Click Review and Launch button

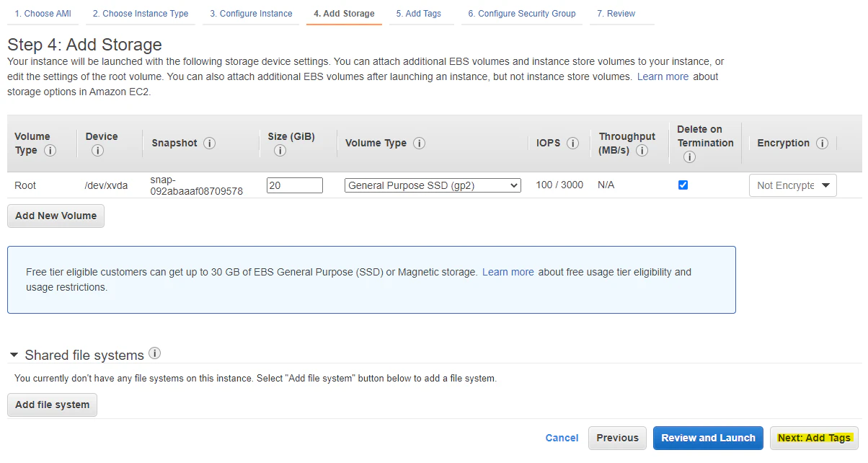click(708, 438)
